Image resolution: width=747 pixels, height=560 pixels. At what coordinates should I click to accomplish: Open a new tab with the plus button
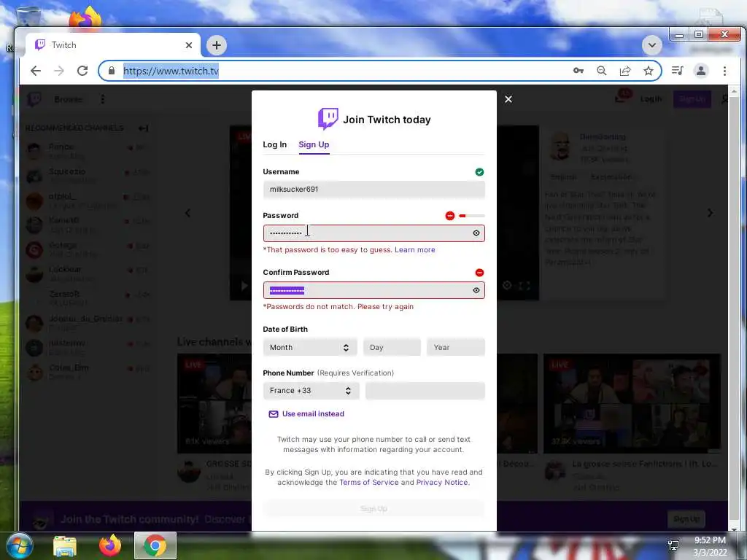pos(216,45)
